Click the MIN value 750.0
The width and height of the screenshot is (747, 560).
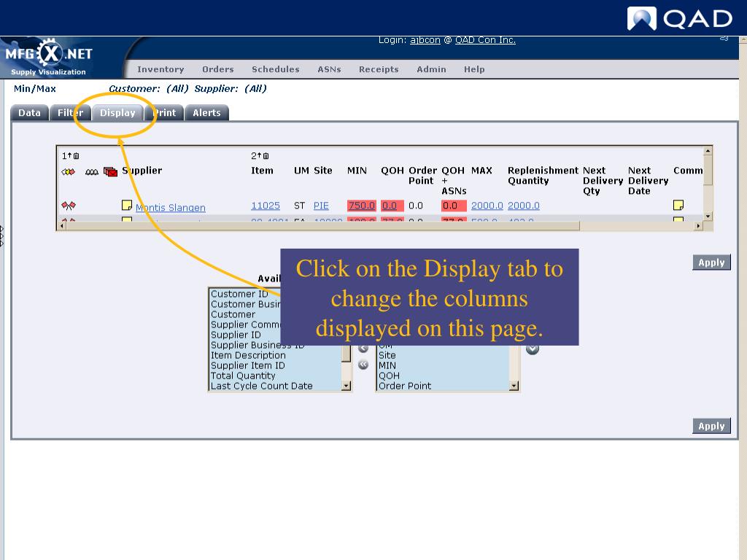(x=362, y=206)
